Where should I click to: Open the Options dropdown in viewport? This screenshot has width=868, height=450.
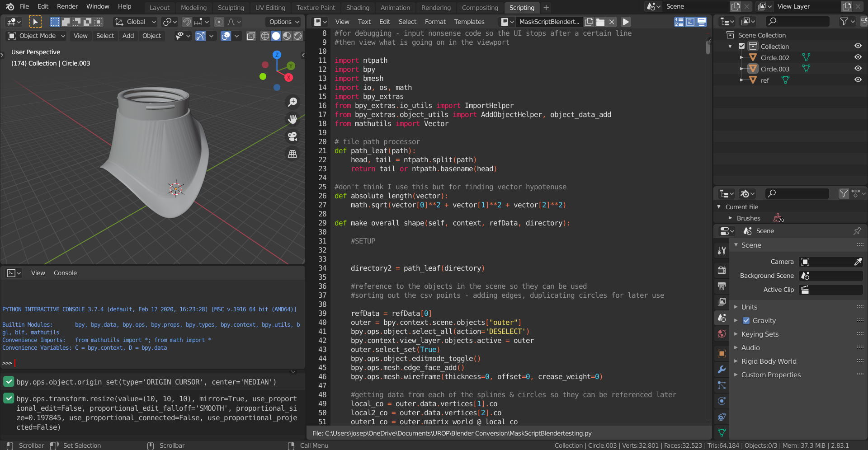[x=283, y=22]
